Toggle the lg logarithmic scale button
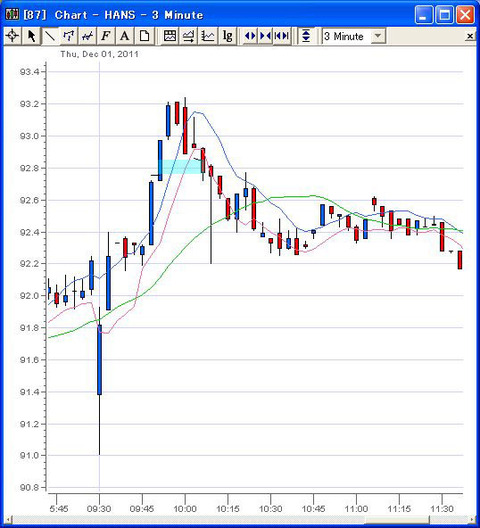The height and width of the screenshot is (528, 480). pyautogui.click(x=227, y=36)
